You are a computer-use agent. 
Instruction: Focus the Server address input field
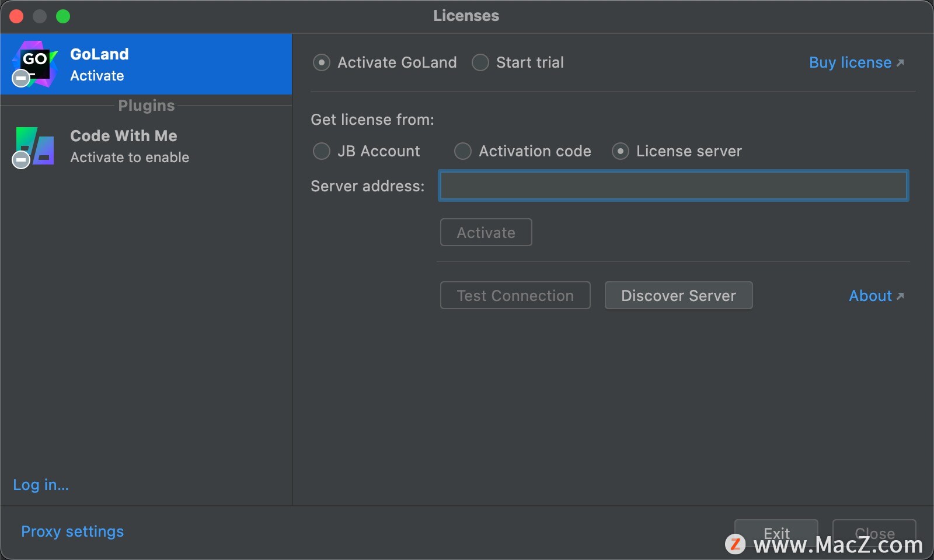pos(674,185)
